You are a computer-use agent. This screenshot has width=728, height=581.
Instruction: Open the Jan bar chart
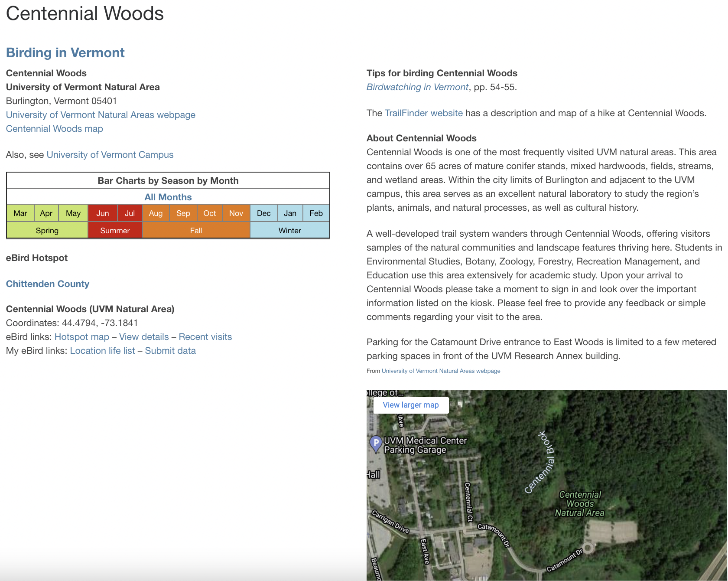coord(290,213)
